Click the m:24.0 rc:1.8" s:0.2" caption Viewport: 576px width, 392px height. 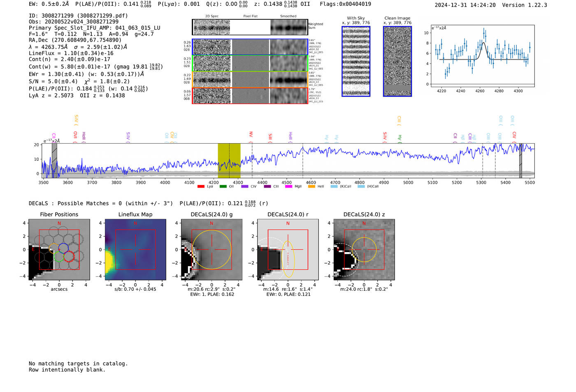pos(364,289)
